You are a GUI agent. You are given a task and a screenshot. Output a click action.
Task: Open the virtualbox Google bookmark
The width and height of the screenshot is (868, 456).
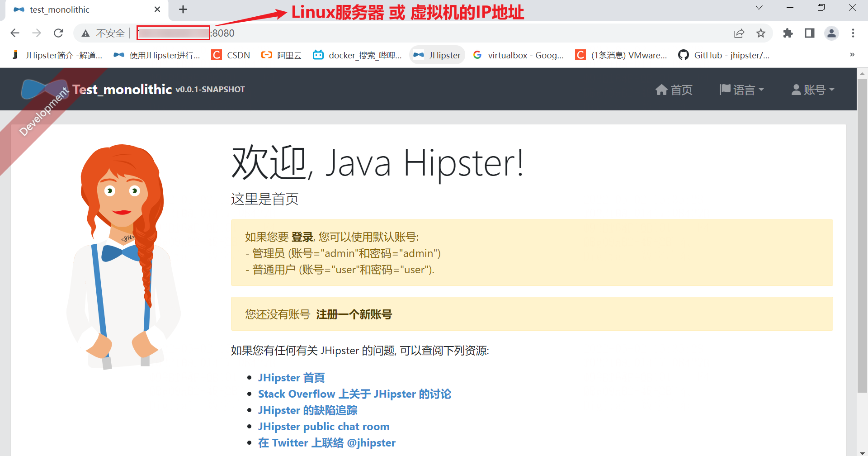(x=518, y=55)
